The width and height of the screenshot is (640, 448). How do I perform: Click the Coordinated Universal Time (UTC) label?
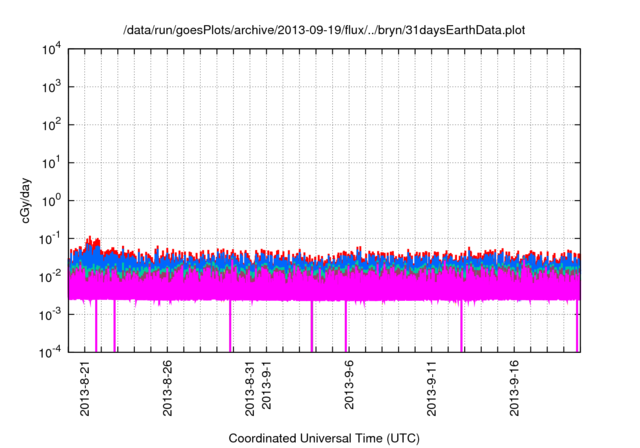coord(324,438)
